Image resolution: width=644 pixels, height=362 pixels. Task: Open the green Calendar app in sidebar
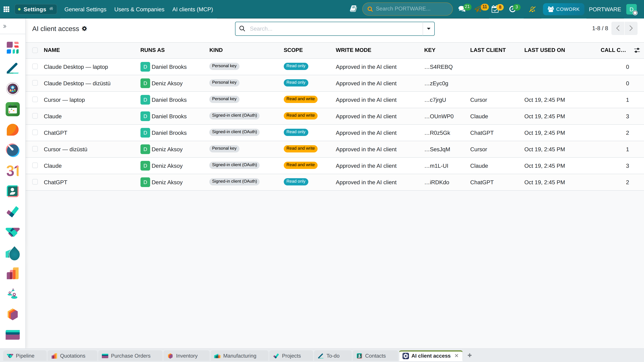pos(12,109)
